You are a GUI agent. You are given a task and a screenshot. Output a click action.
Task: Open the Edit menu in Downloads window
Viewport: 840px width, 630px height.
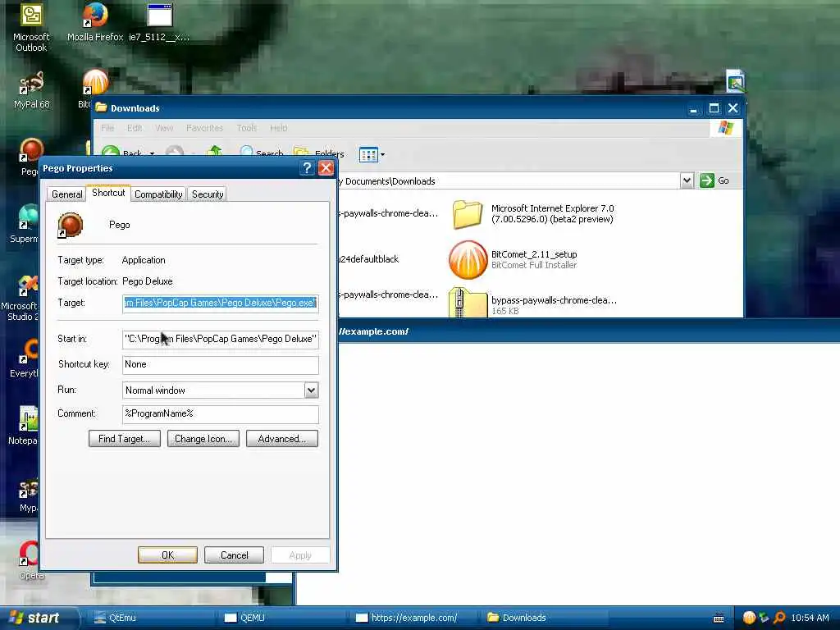coord(135,128)
